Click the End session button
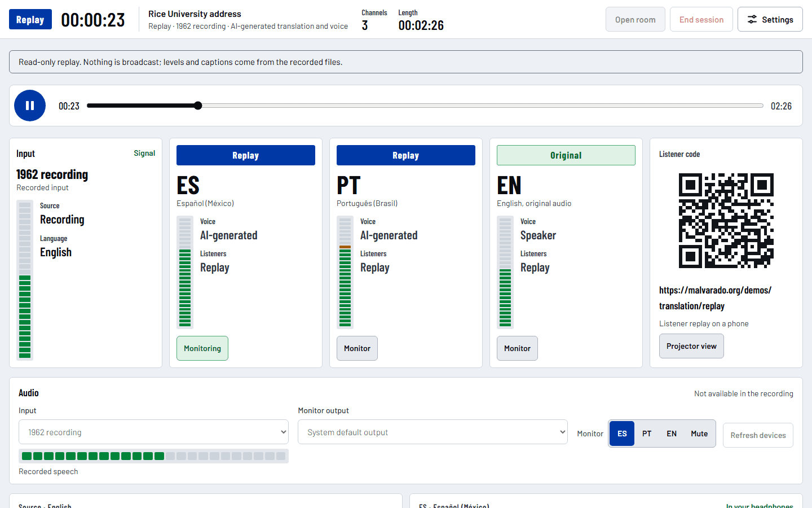 coord(701,19)
